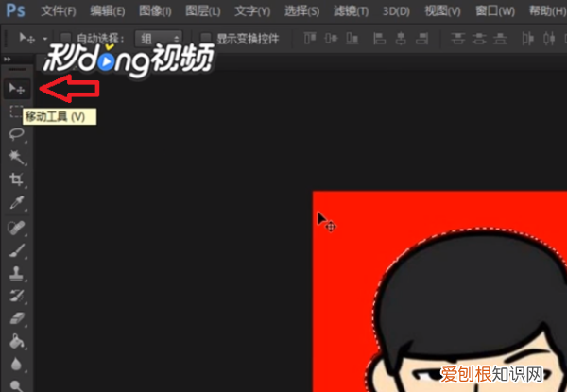Open the 文件(F) menu

59,11
